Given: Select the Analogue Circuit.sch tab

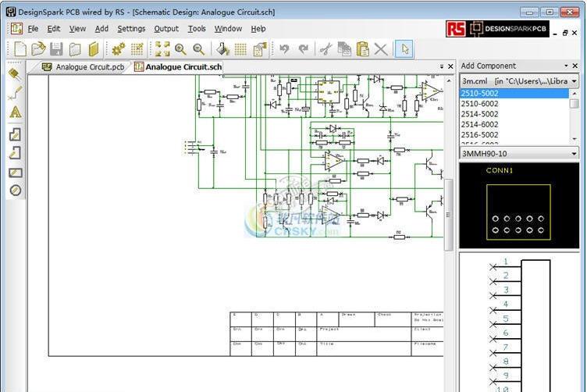Looking at the screenshot, I should 178,67.
